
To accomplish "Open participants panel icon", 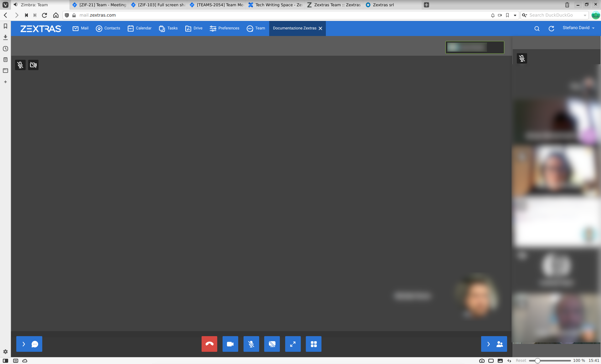I will click(x=494, y=344).
